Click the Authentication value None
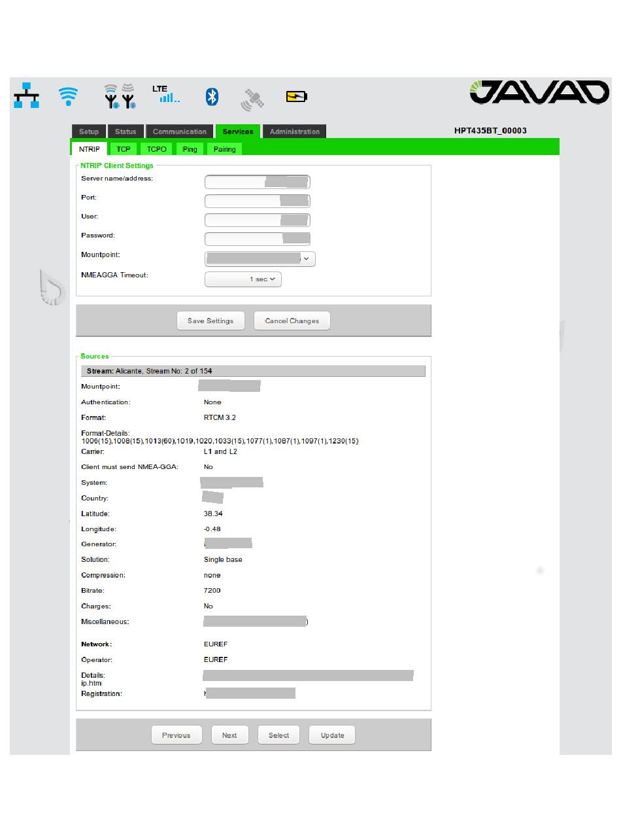Viewport: 621px width, 840px height. click(212, 402)
